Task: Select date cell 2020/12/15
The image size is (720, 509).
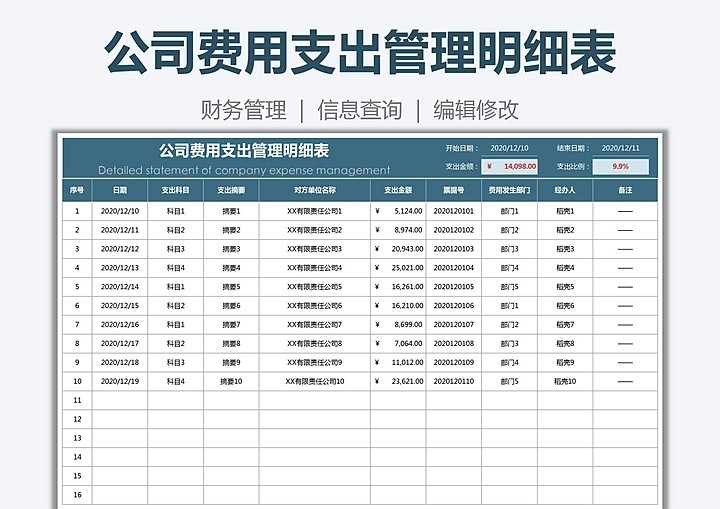Action: 120,305
